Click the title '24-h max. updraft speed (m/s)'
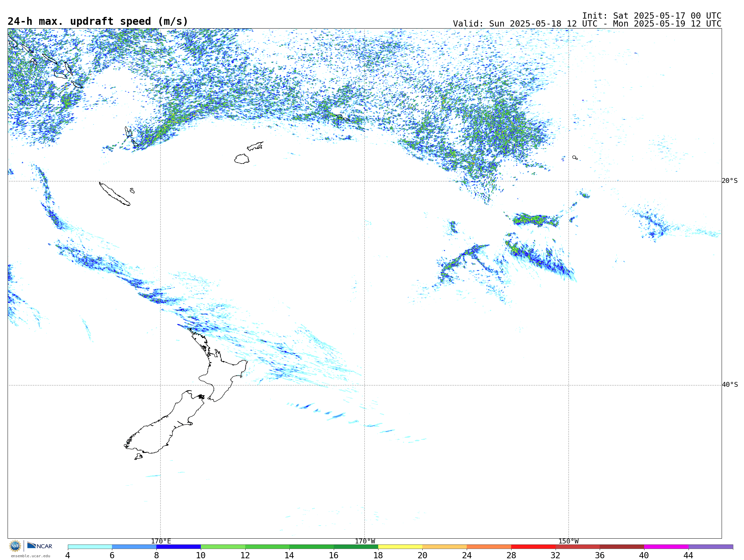744x560 pixels. click(98, 21)
